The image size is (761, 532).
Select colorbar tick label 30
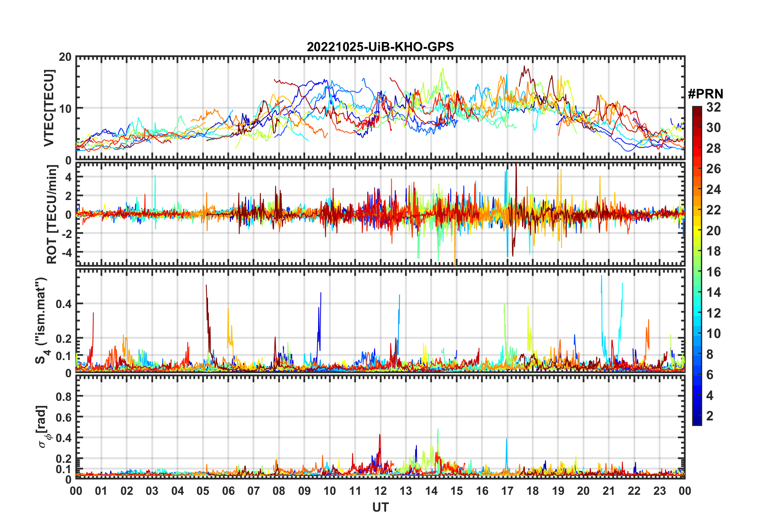click(713, 128)
